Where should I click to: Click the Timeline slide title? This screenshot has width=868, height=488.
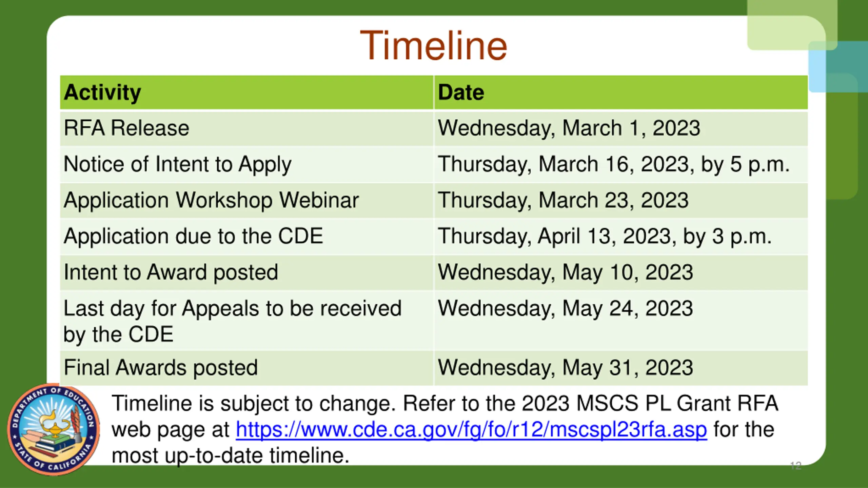(433, 46)
